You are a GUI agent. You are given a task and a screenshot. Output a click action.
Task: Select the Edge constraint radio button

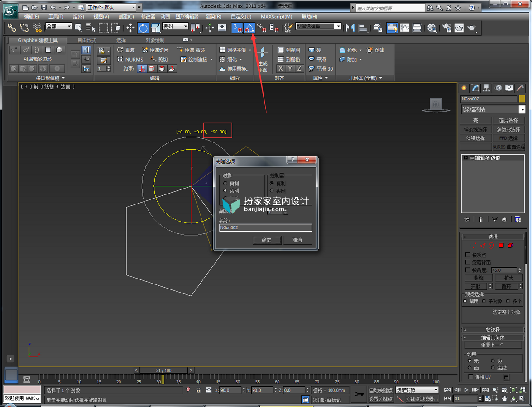(x=493, y=361)
